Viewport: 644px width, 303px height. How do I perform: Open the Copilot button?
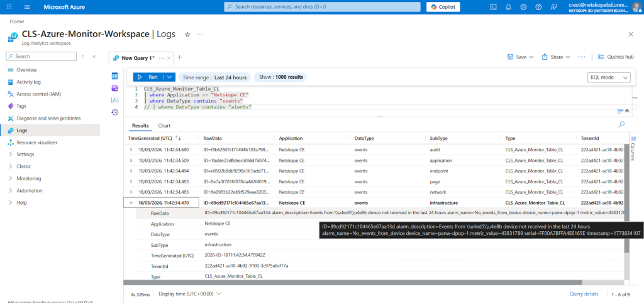(443, 7)
